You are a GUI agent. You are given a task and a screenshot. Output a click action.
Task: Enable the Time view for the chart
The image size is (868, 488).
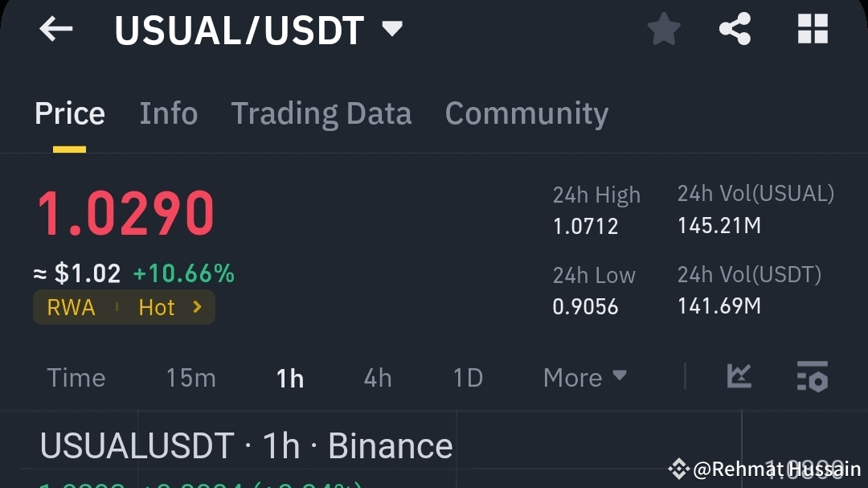(76, 377)
